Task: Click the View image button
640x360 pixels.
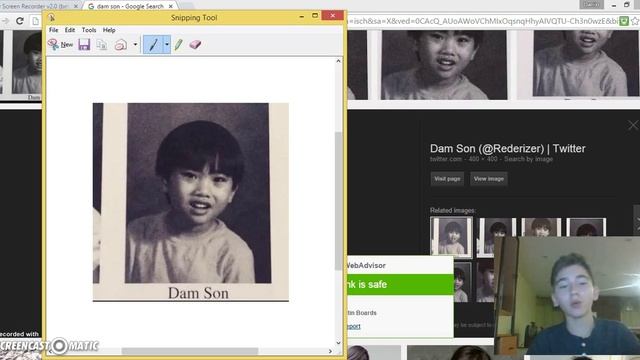Action: [x=489, y=179]
